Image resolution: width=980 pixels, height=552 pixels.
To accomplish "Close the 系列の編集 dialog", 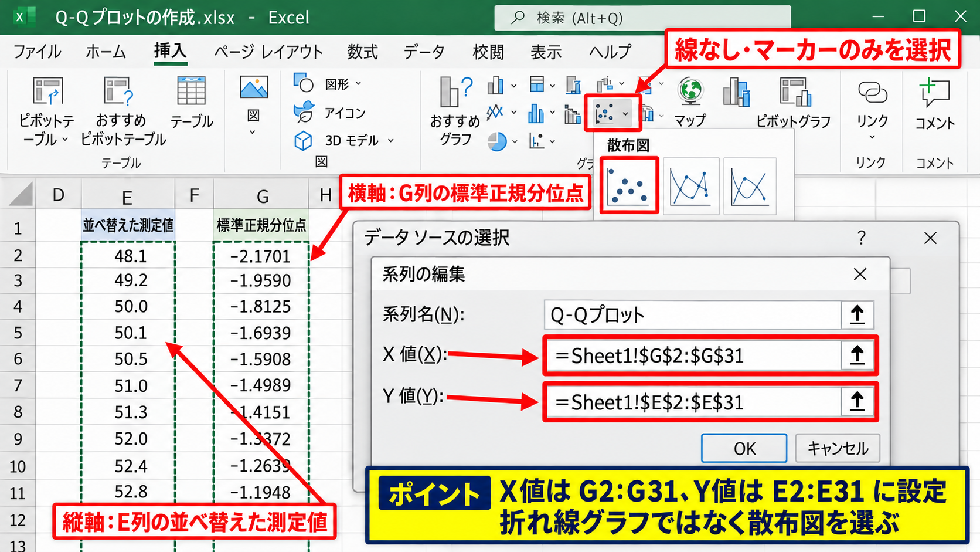I will pos(860,274).
